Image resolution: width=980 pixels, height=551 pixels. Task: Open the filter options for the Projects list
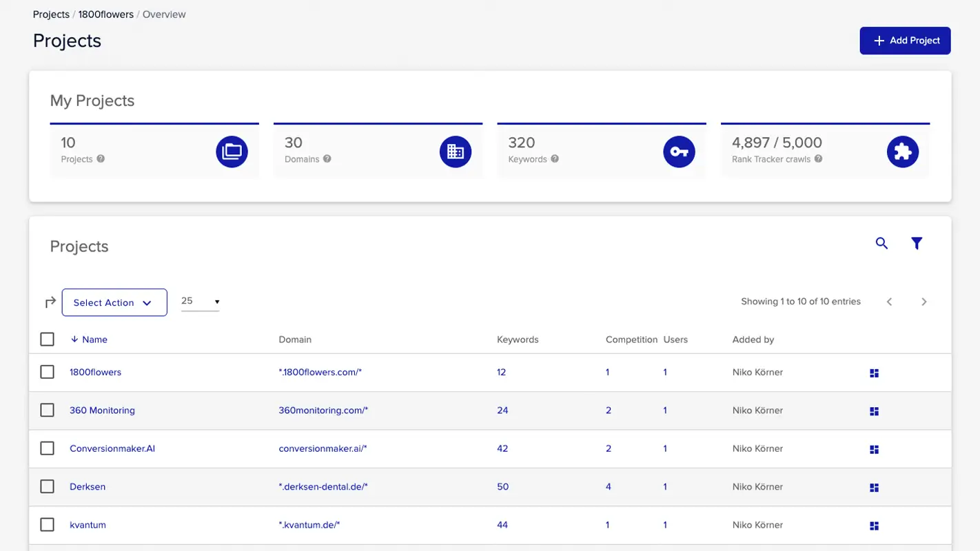click(917, 243)
